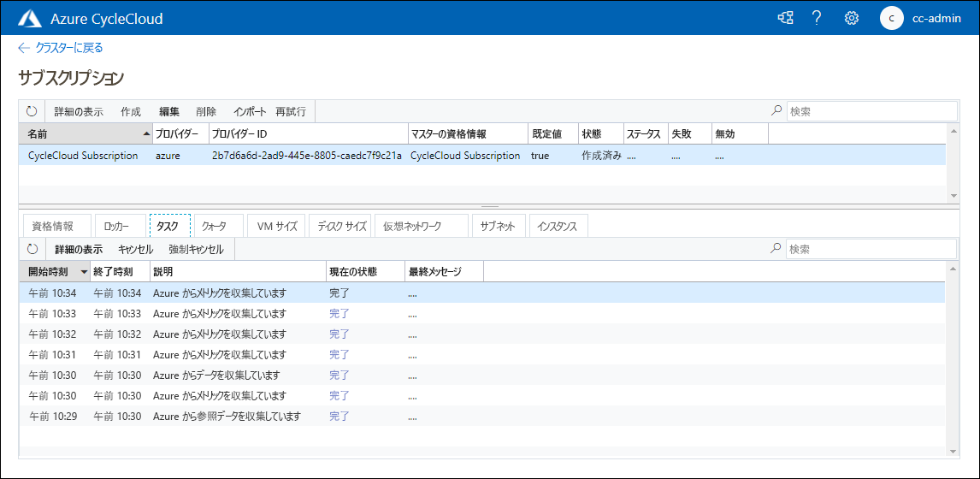Click provider ID 2b7d6a6d-2ad9-445e-8805-caedc7f9c21a

(x=307, y=156)
